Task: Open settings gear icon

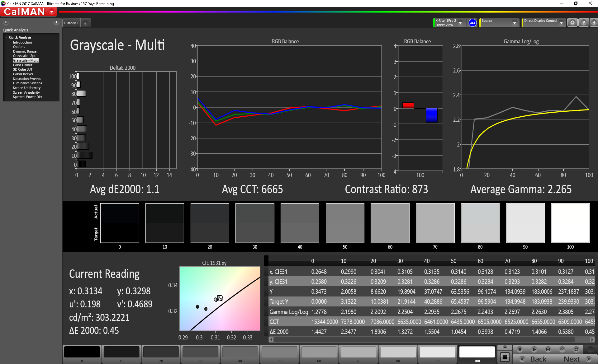Action: [x=572, y=23]
